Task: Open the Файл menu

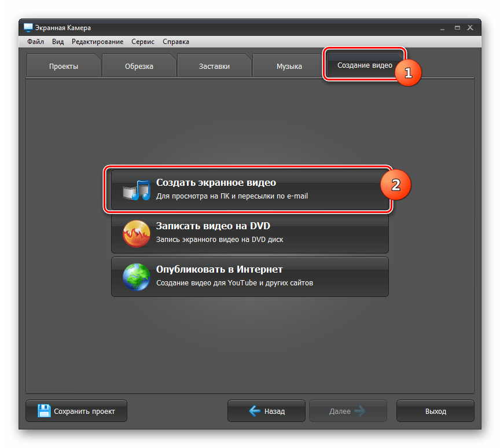Action: coord(35,42)
